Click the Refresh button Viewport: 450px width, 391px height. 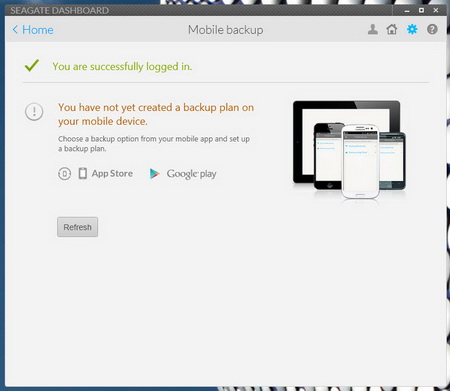(x=77, y=227)
